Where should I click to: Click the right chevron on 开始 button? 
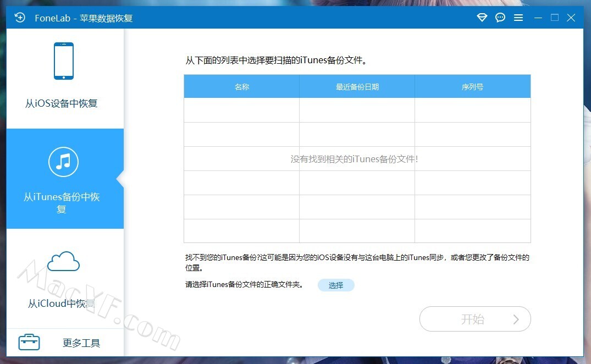click(516, 319)
